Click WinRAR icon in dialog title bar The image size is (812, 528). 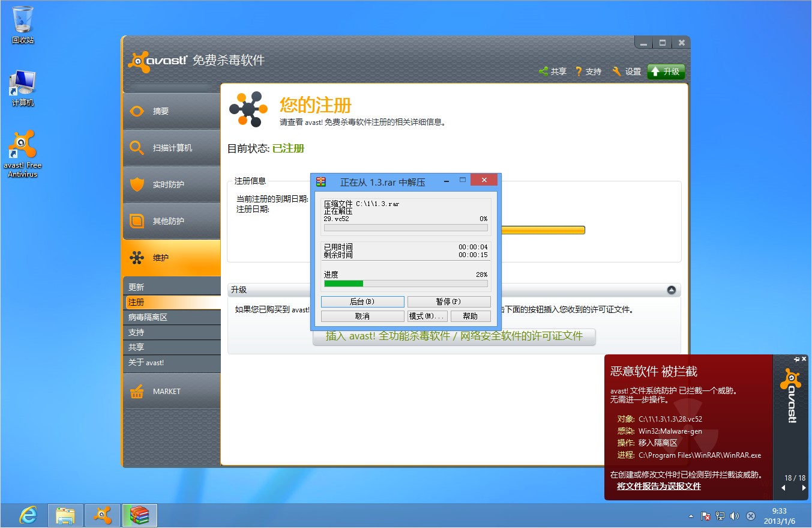pyautogui.click(x=321, y=181)
